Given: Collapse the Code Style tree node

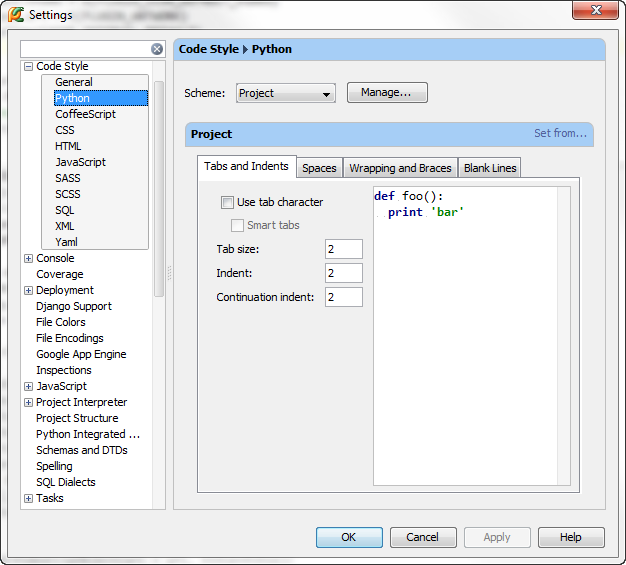Looking at the screenshot, I should point(28,66).
